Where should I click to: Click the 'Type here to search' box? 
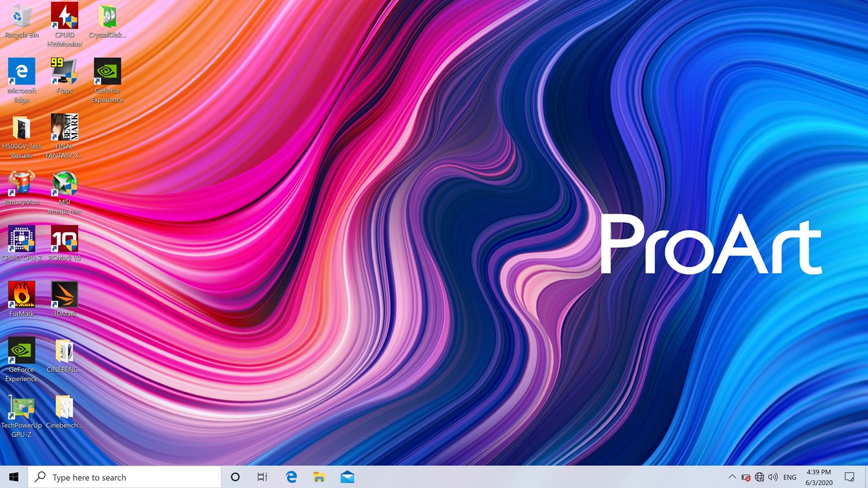coord(125,477)
